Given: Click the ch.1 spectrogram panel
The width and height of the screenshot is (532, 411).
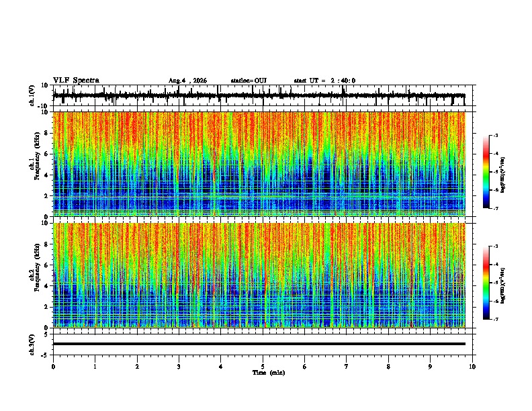Looking at the screenshot, I should point(259,164).
